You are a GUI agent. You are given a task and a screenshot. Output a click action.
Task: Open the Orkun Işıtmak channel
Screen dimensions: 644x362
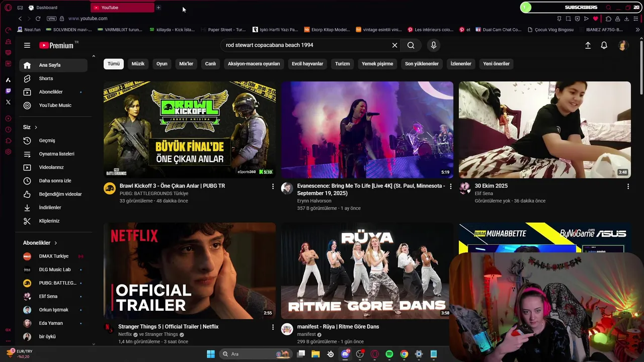click(53, 310)
